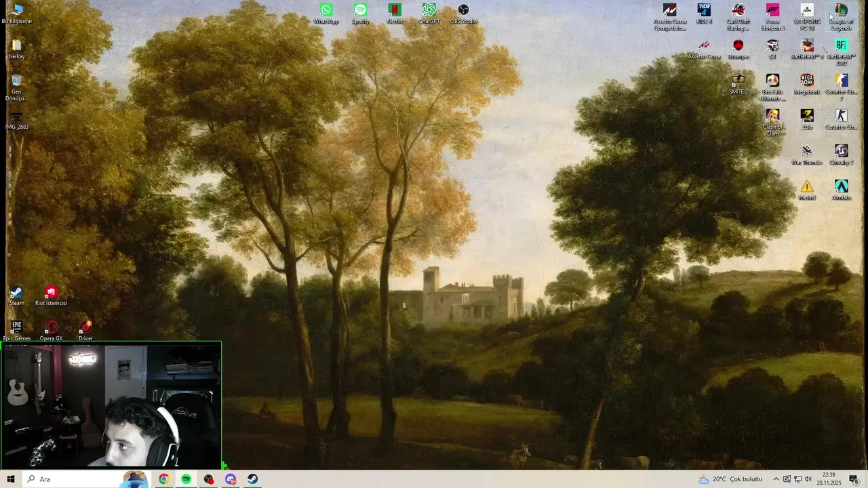Open the Netflix desktop icon
Screen dimensions: 868x488
click(x=395, y=14)
